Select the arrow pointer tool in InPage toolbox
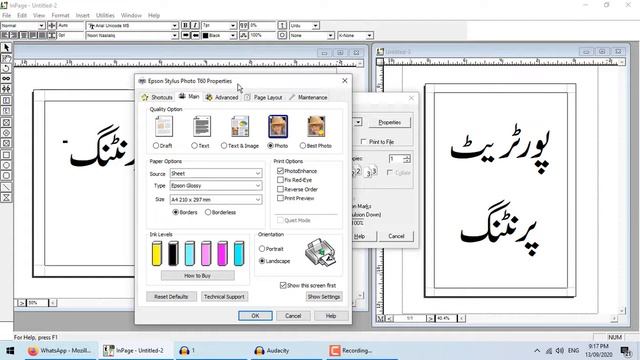This screenshot has height=360, width=640. click(6, 48)
